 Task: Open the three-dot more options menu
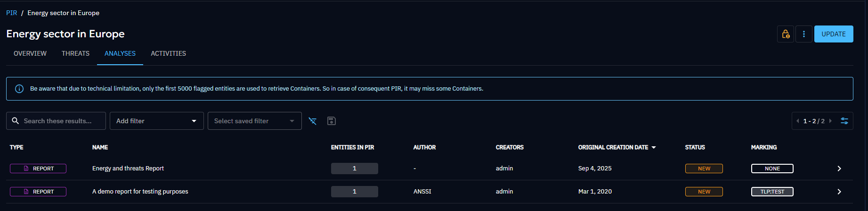[804, 34]
